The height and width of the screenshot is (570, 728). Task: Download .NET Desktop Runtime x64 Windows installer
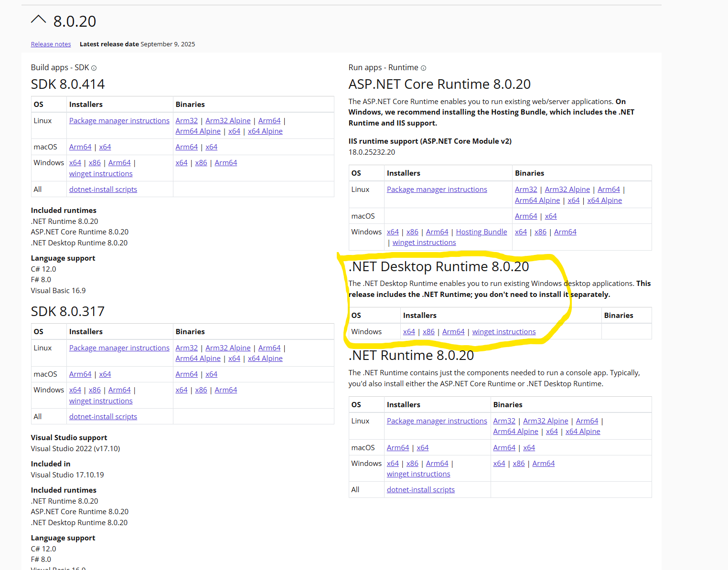point(409,332)
